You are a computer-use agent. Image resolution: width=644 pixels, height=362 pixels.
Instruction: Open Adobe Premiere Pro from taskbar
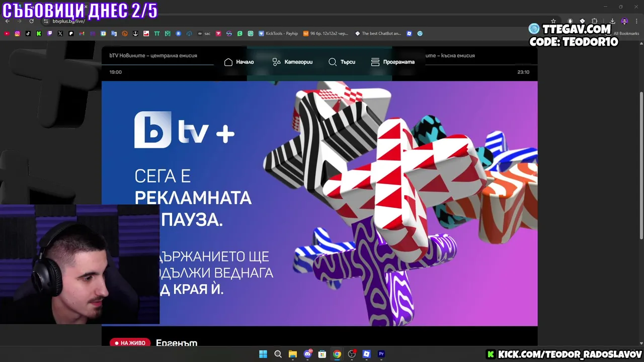[x=381, y=354]
